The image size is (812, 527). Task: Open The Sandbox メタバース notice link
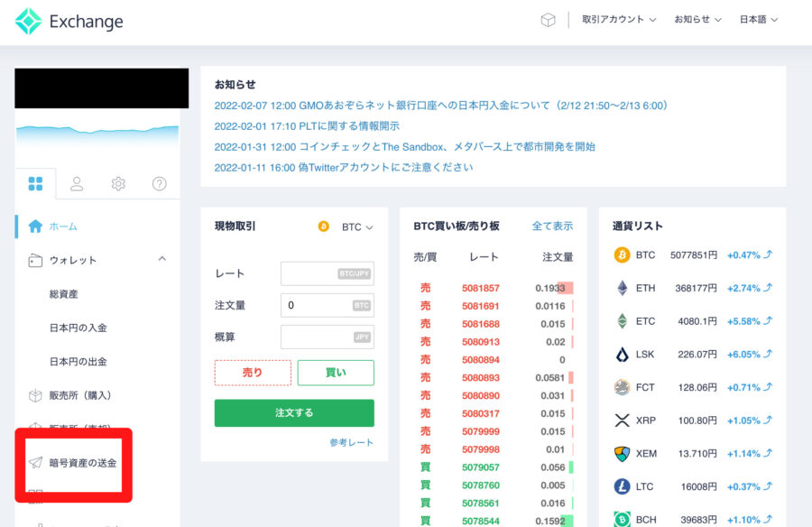(405, 147)
